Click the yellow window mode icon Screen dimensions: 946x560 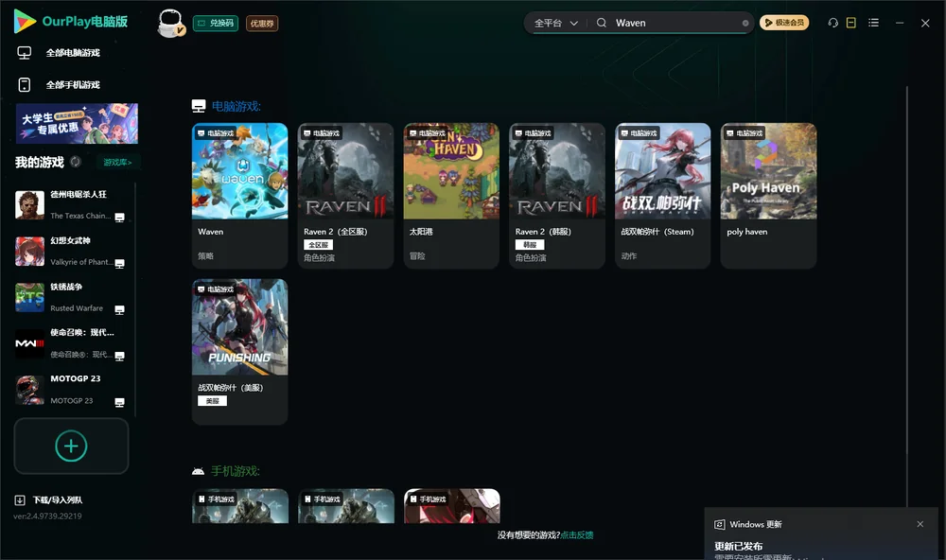(x=851, y=23)
